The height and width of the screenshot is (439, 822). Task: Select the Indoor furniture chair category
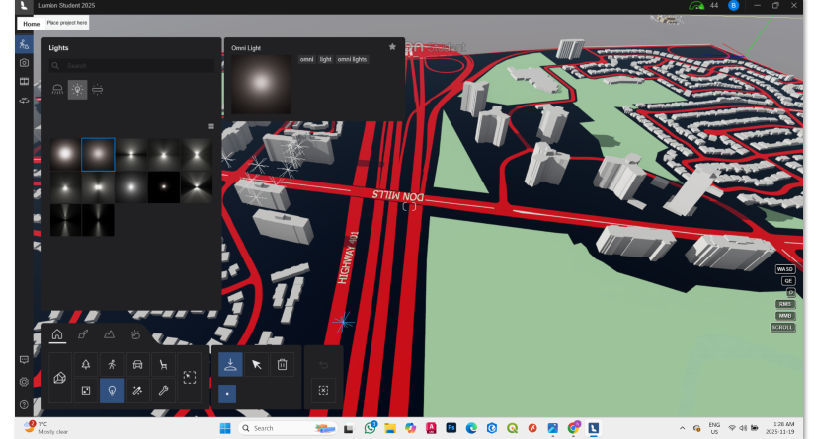pos(162,366)
